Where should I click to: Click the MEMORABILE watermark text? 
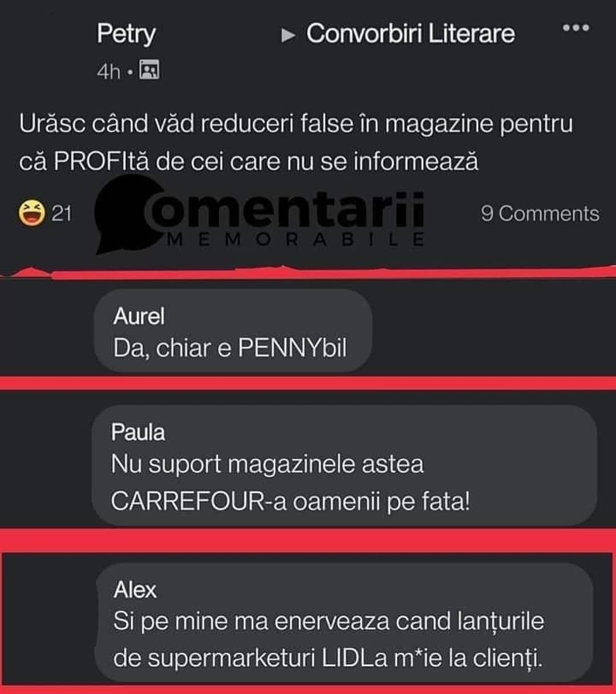coord(297,239)
